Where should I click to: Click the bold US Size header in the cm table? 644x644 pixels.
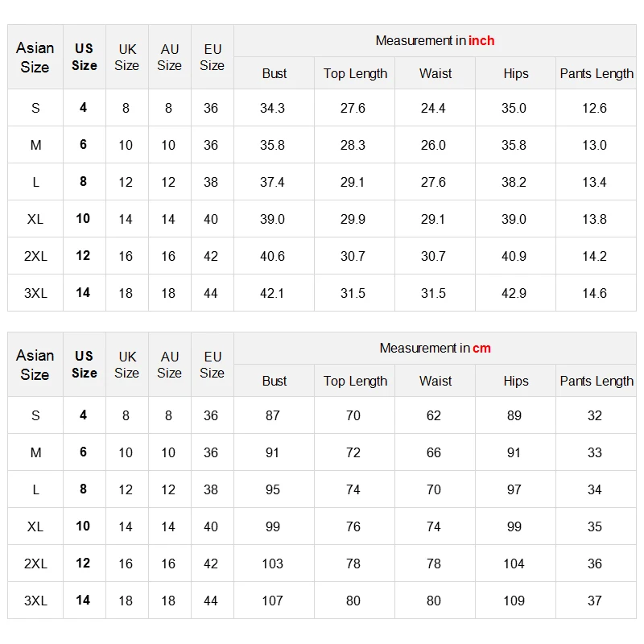[85, 365]
